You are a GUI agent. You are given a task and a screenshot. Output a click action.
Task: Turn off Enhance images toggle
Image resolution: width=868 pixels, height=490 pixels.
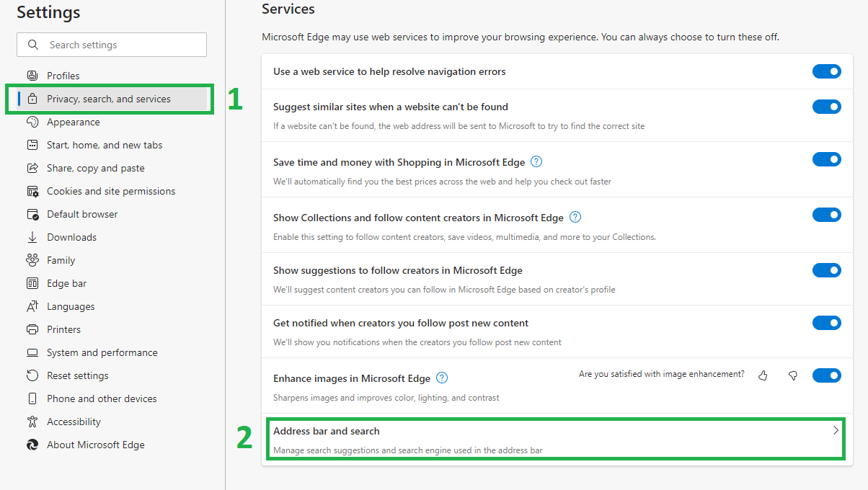pyautogui.click(x=827, y=375)
